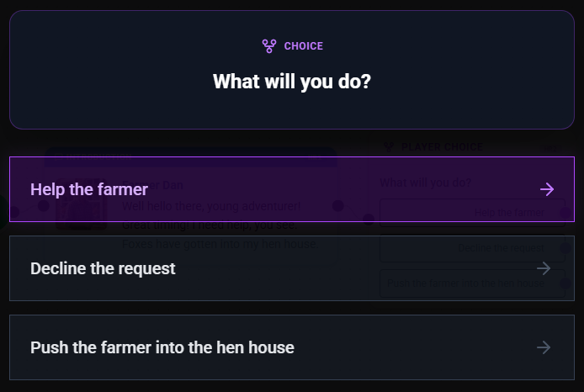Focus the dimmed node's "What will you do?" prompt
584x392 pixels.
point(425,183)
